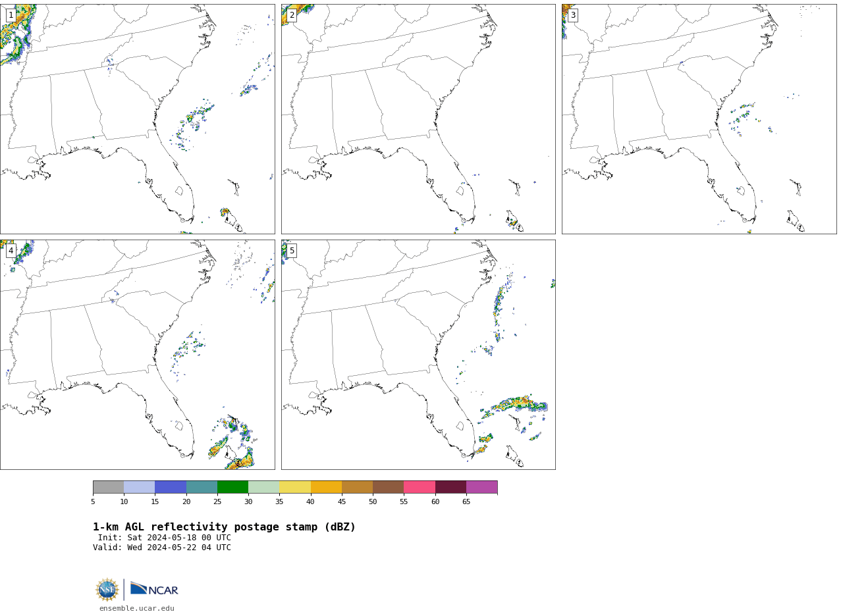Click the panel number 1 label

pos(11,15)
